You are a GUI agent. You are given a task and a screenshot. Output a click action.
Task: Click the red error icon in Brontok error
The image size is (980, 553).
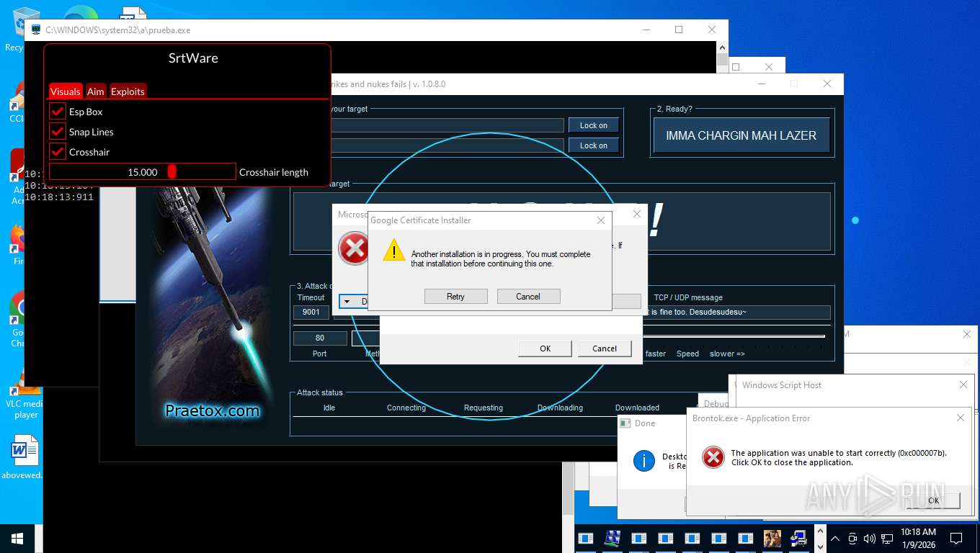(x=713, y=457)
